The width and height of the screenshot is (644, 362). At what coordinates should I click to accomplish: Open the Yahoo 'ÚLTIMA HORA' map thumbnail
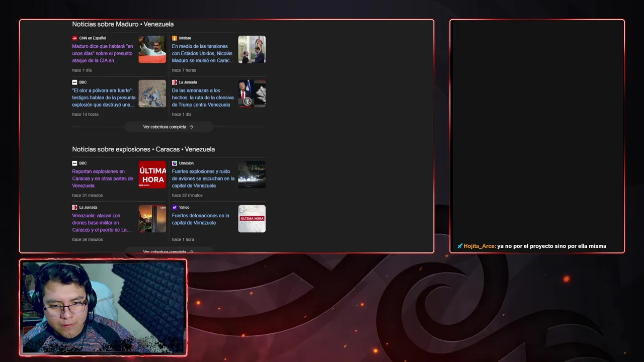pyautogui.click(x=252, y=219)
